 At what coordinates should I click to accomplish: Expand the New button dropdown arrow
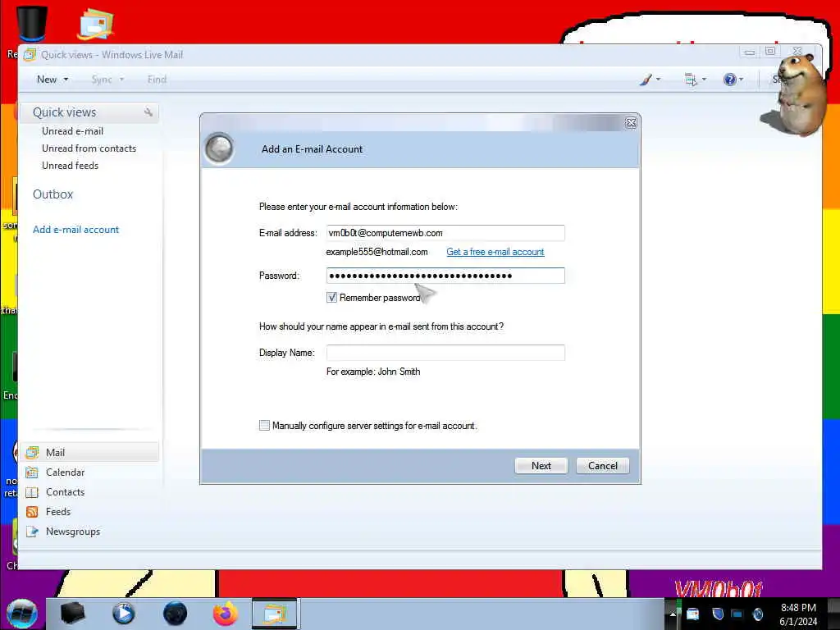(66, 80)
